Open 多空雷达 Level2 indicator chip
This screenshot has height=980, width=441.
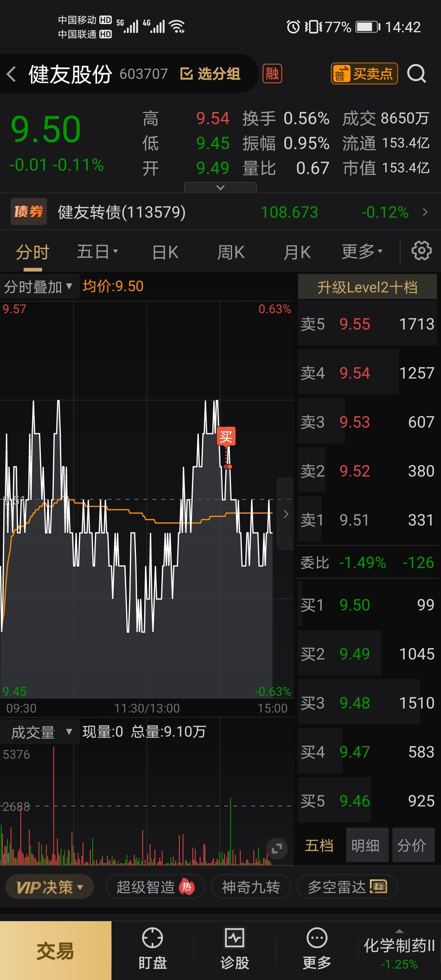[x=347, y=887]
